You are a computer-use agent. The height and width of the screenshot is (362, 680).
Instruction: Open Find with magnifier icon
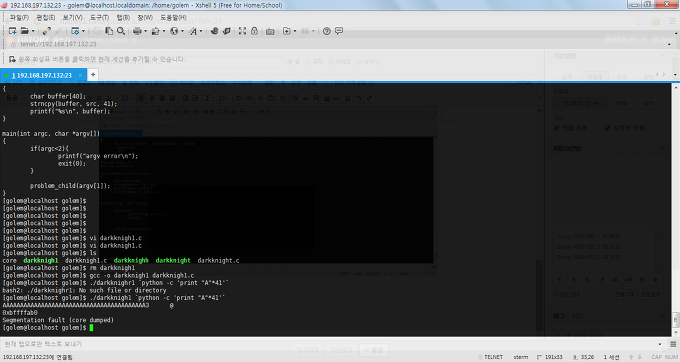click(x=121, y=31)
